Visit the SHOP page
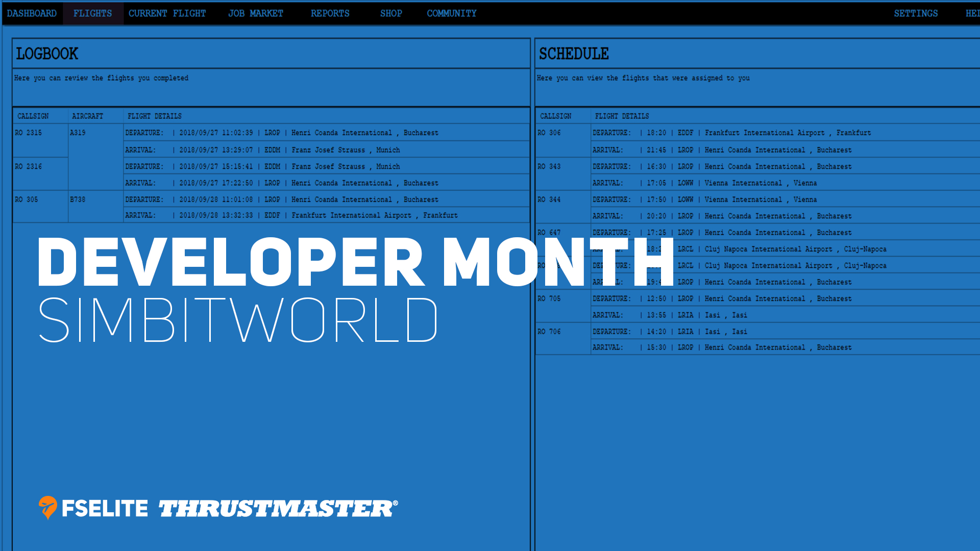This screenshot has width=980, height=551. [390, 13]
